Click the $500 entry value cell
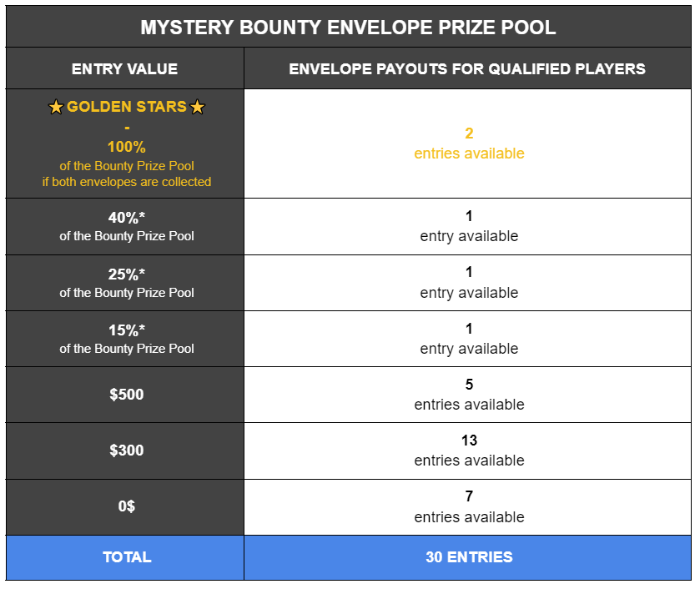700x589 pixels. tap(127, 395)
